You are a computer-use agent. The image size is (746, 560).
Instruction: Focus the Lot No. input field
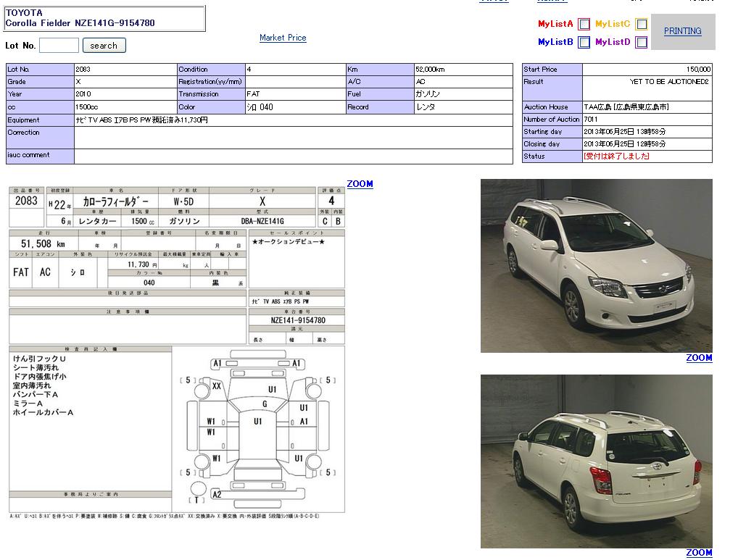(x=59, y=46)
